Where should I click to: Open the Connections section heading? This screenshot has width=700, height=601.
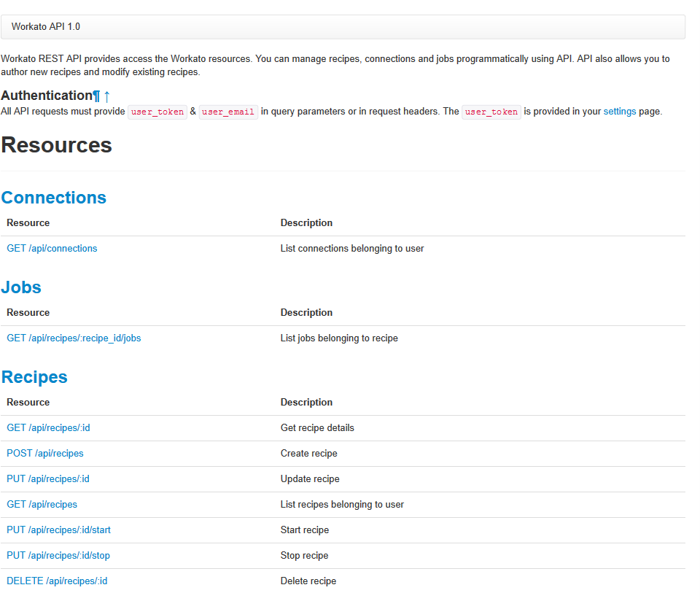tap(53, 198)
